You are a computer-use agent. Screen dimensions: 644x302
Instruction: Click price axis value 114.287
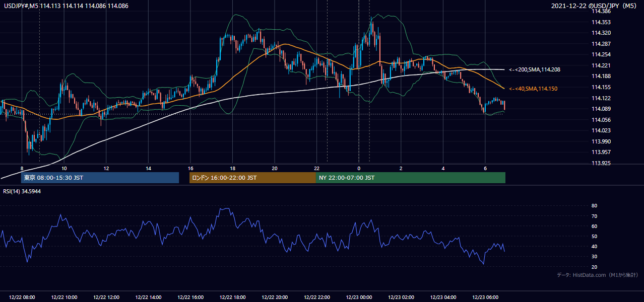point(601,44)
